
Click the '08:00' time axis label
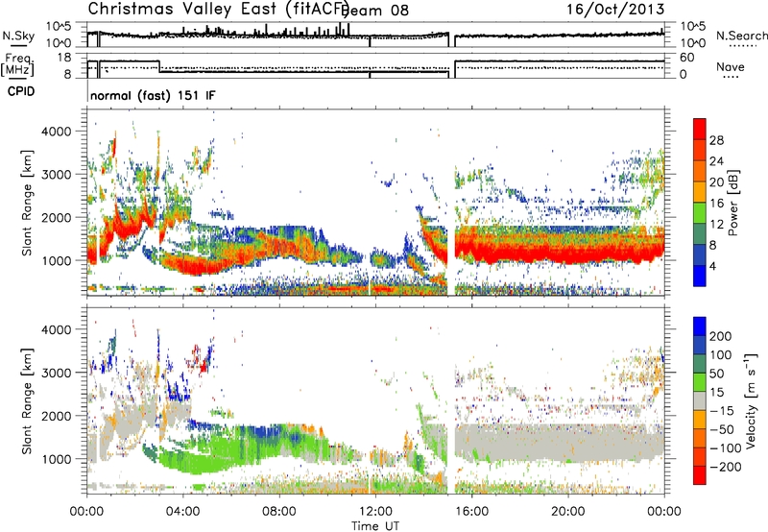click(x=278, y=512)
